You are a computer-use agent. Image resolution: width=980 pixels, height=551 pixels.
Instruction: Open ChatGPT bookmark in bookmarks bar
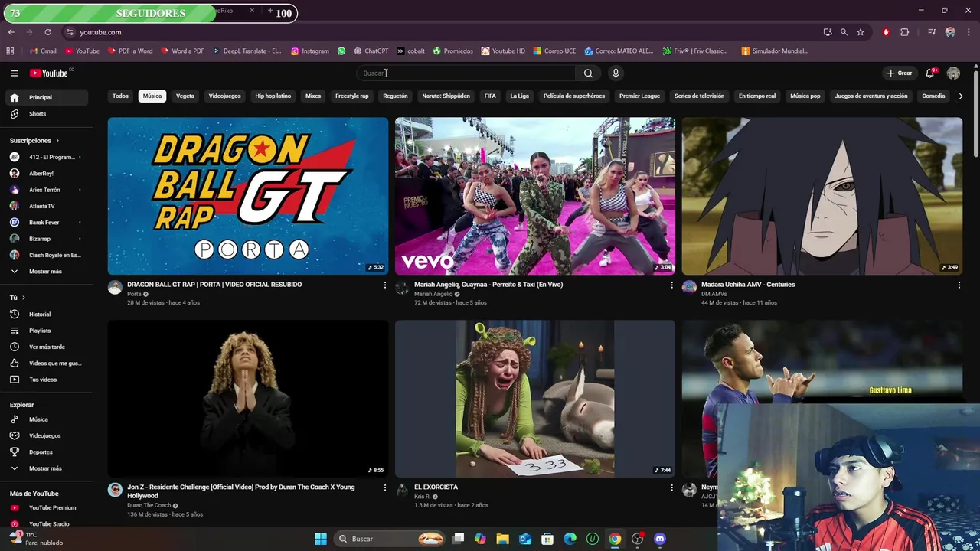click(x=371, y=51)
